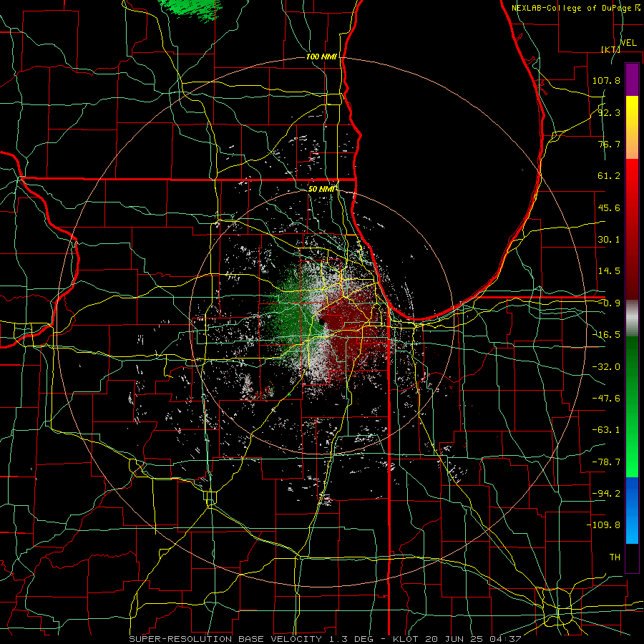
Task: Click the -109.8 scale value
Action: (603, 525)
